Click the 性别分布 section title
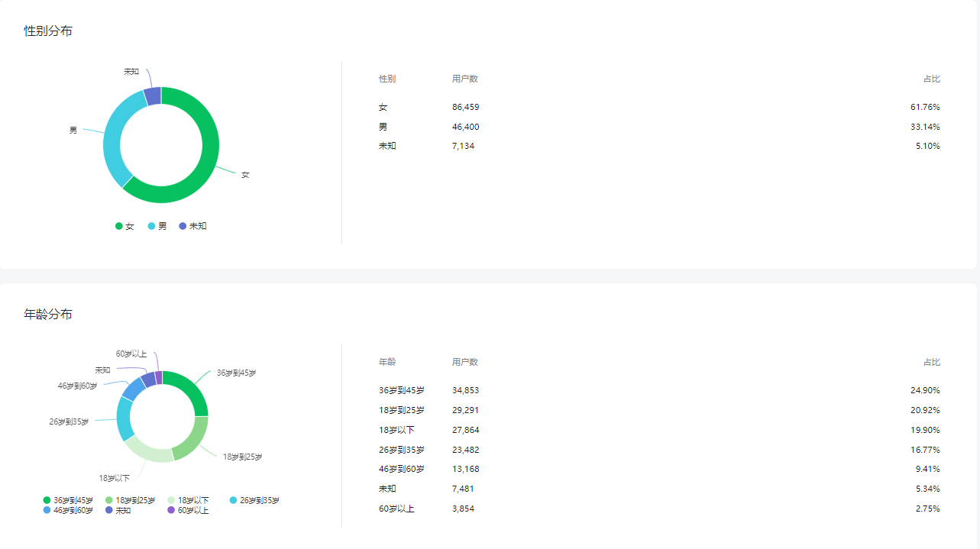This screenshot has height=549, width=980. click(x=48, y=31)
